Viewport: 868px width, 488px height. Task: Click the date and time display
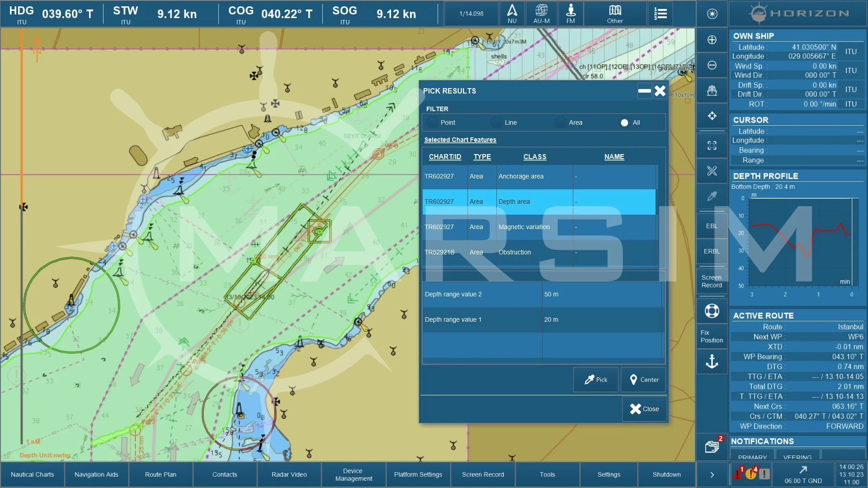click(x=851, y=474)
